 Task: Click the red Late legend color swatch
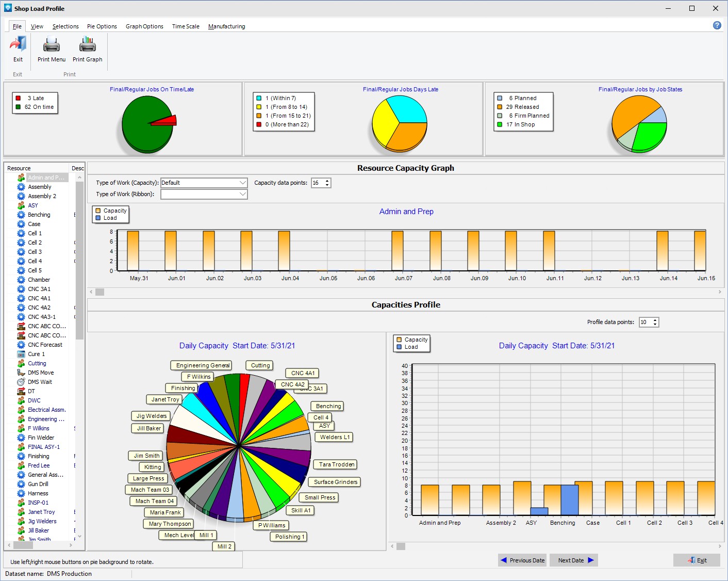coord(19,98)
